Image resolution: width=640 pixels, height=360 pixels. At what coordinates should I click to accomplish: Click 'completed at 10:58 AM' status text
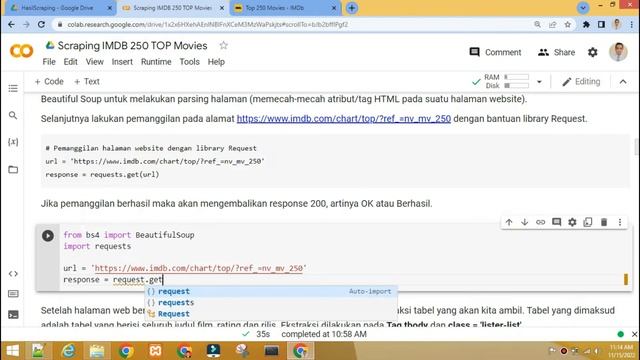coord(324,334)
